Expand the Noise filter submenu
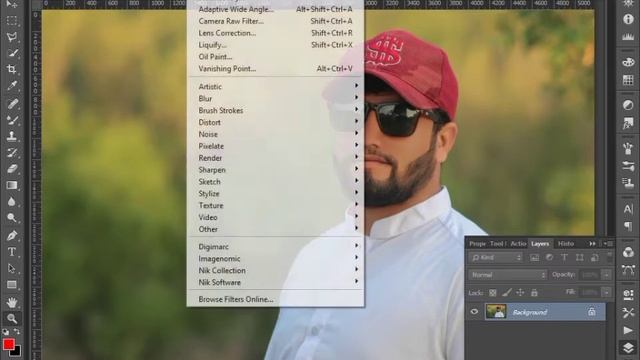 (x=276, y=134)
